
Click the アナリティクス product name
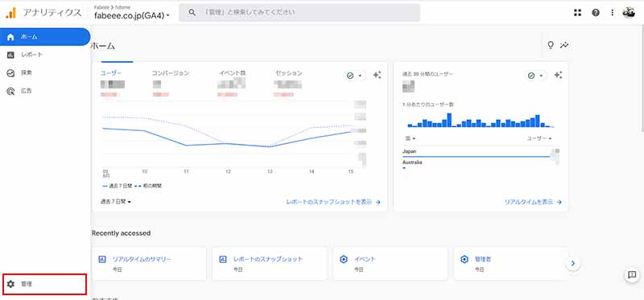(x=52, y=13)
